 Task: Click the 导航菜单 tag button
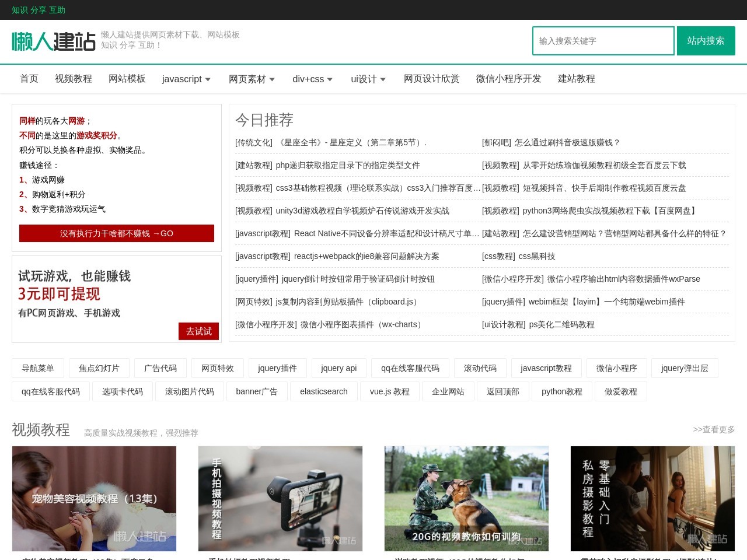click(39, 368)
